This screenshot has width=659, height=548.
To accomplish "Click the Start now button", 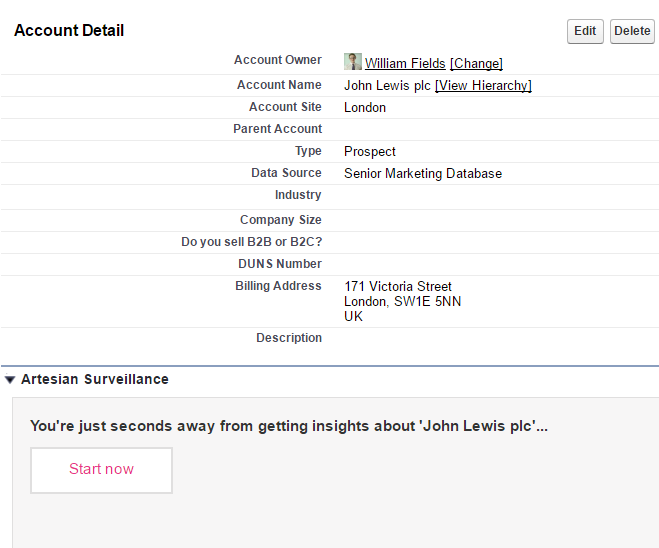I will coord(101,470).
